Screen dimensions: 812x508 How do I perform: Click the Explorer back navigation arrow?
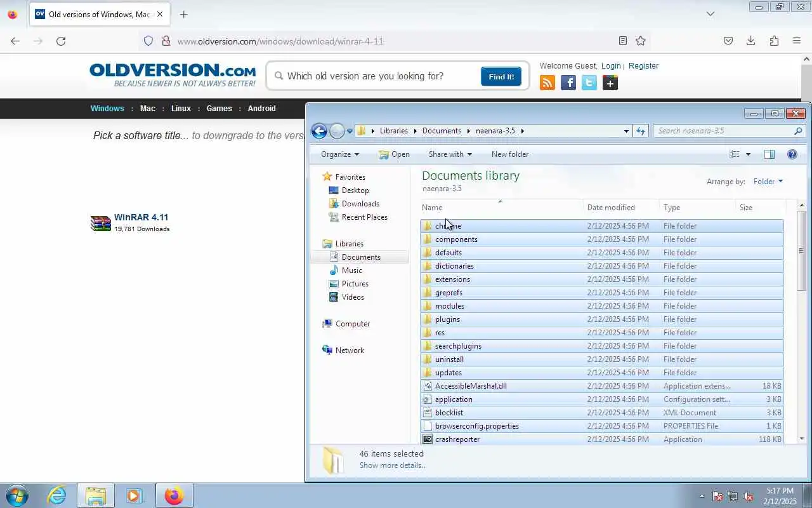pos(319,131)
